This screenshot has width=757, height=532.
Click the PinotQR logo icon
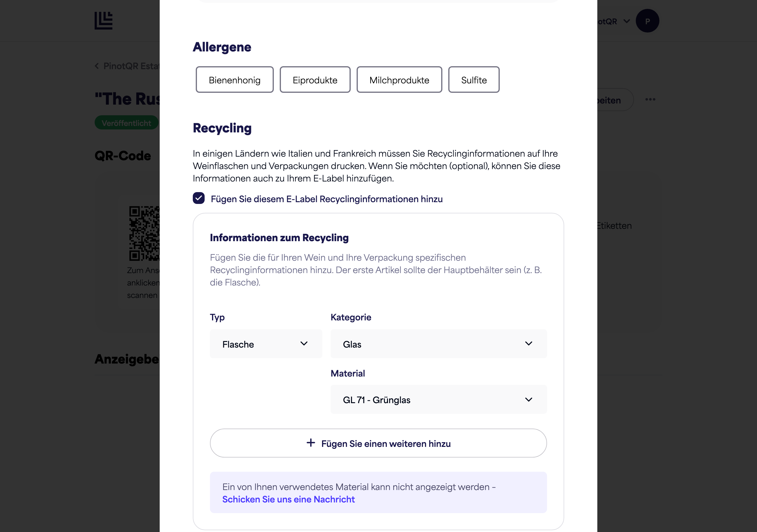tap(103, 21)
